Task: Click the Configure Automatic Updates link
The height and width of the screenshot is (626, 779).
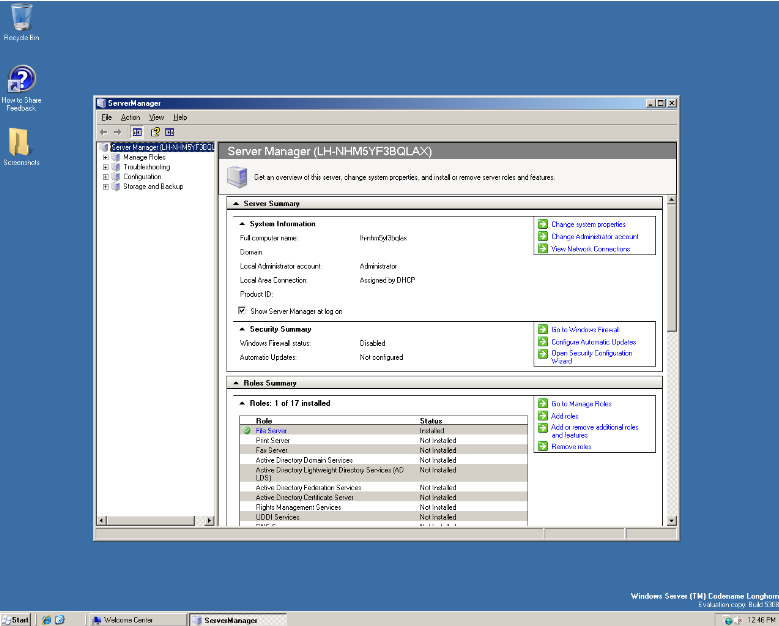Action: [x=594, y=342]
